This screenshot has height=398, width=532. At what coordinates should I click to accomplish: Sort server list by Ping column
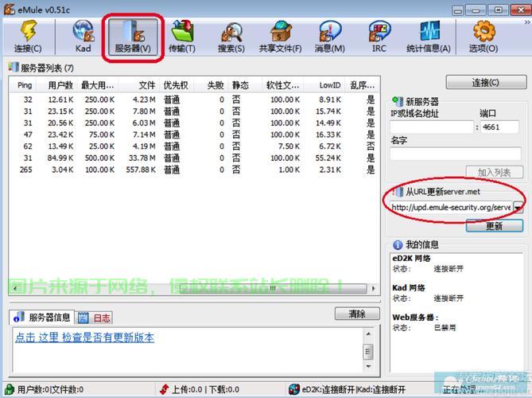pyautogui.click(x=23, y=85)
